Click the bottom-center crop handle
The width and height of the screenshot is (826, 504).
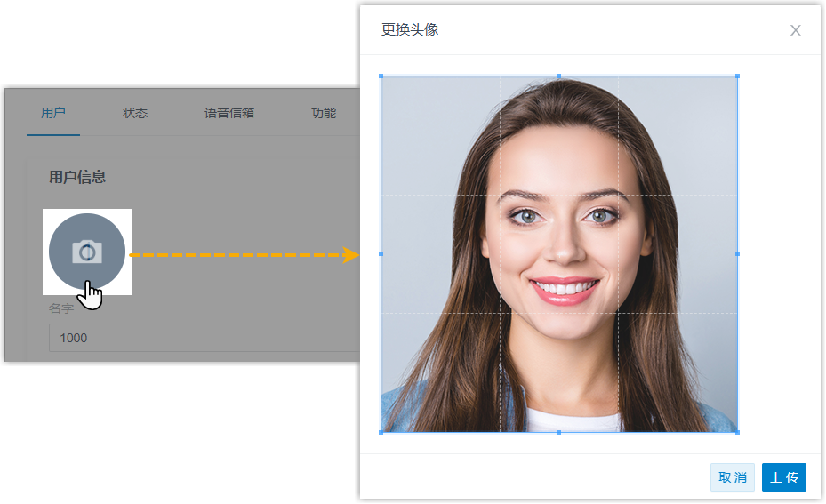558,432
